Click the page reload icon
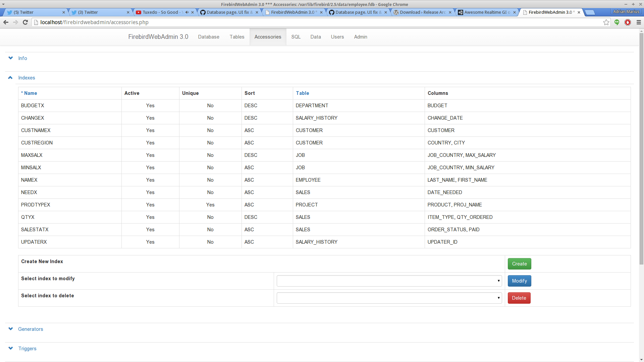The image size is (644, 362). (x=25, y=22)
